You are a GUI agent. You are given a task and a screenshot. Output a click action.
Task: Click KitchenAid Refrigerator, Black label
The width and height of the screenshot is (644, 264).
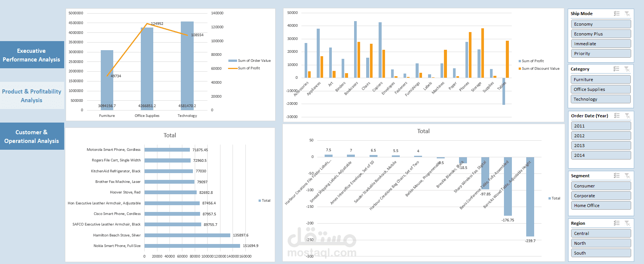coord(116,171)
